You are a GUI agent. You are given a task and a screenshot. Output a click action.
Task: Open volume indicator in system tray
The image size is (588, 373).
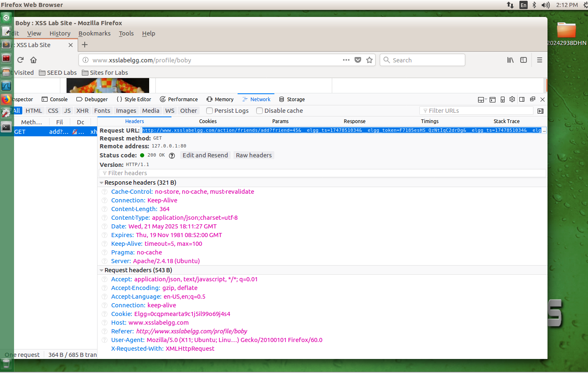tap(545, 5)
